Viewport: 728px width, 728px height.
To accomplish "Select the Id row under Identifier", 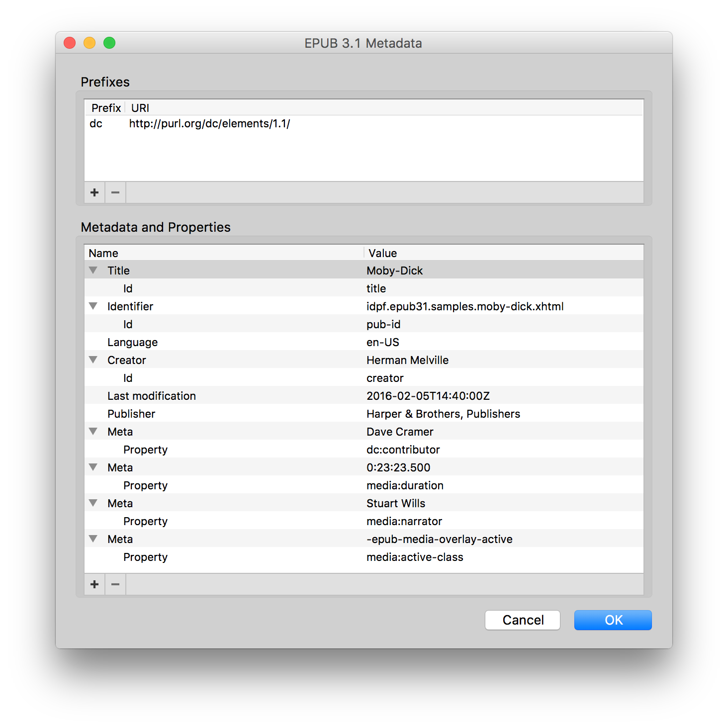I will (364, 324).
